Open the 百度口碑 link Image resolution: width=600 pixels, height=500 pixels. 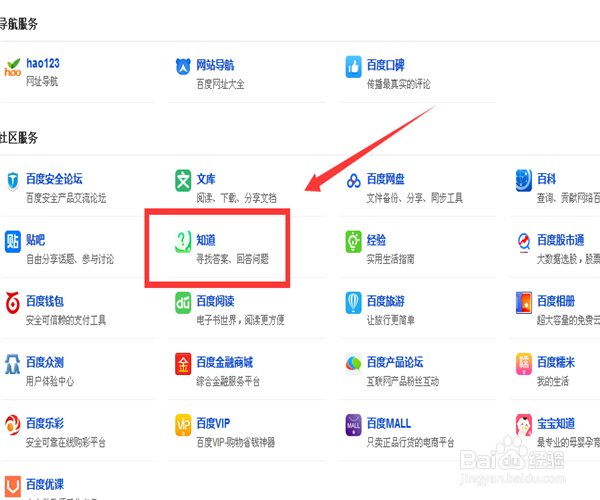point(385,65)
